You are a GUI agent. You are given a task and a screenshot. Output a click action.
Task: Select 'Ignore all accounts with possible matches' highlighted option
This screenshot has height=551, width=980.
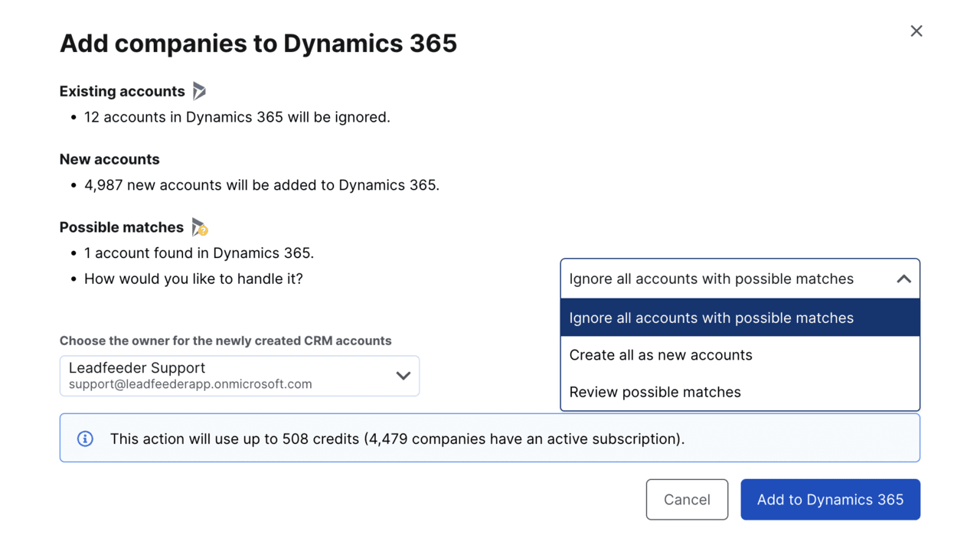[740, 318]
